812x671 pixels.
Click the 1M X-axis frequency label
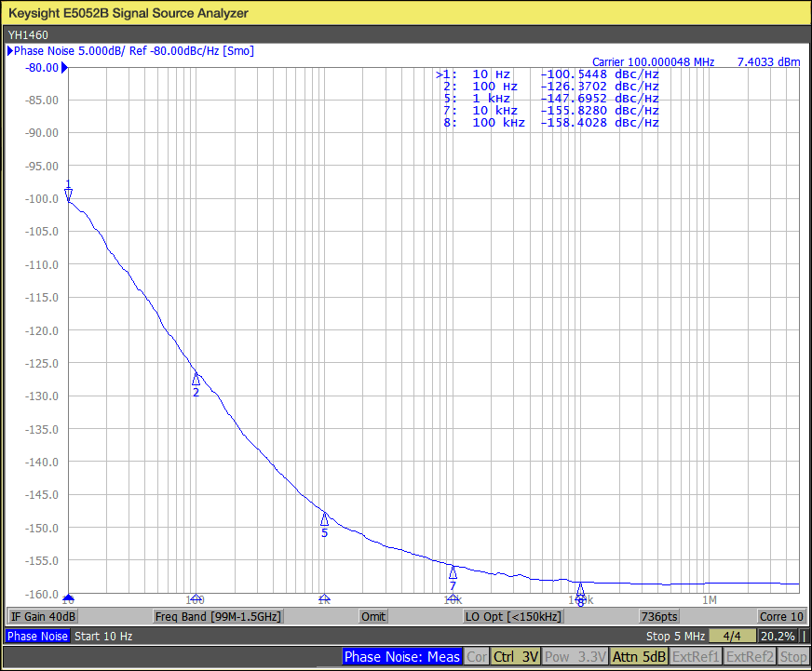coord(710,600)
